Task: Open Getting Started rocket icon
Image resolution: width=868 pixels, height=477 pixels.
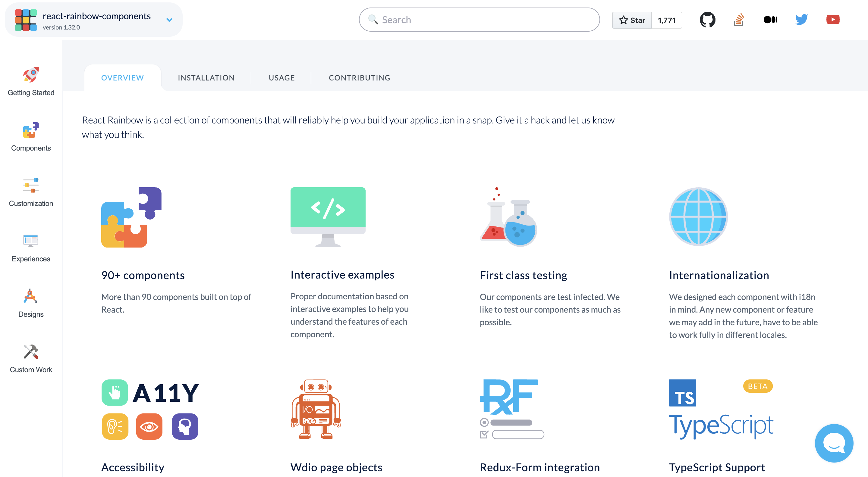Action: click(x=31, y=75)
